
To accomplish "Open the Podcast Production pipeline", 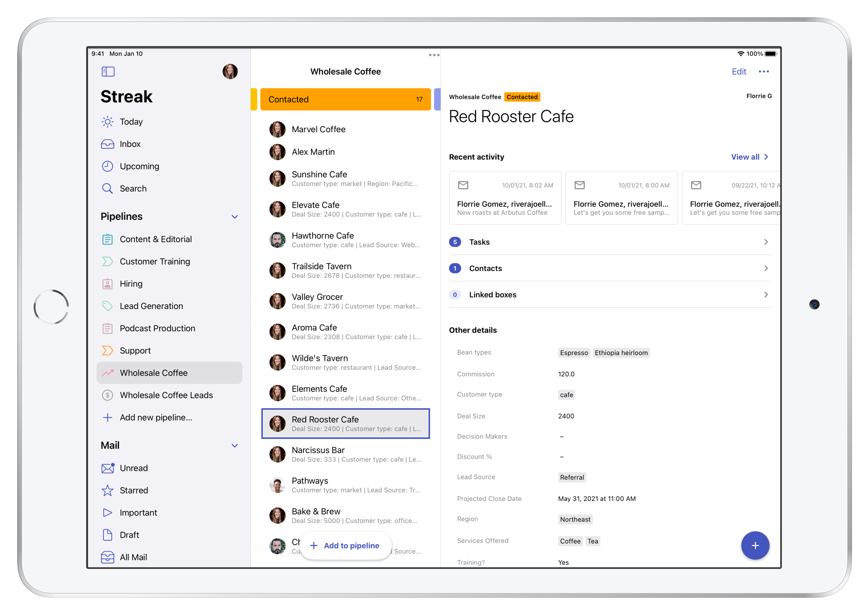I will tap(169, 329).
